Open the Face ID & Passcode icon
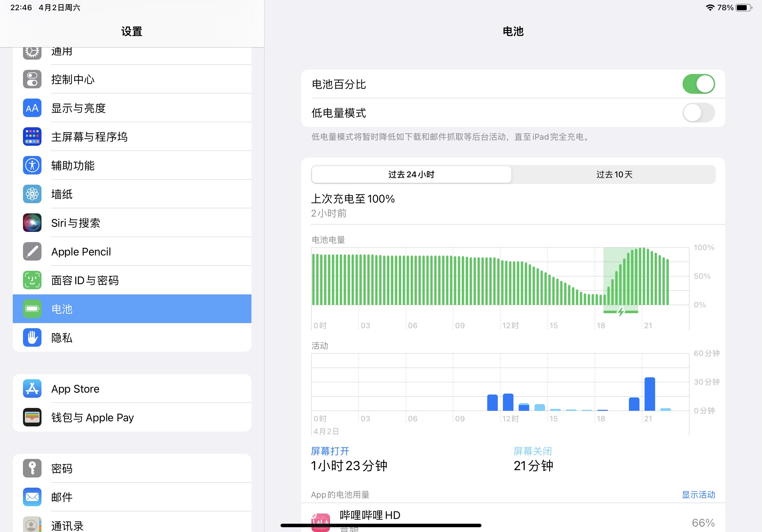The image size is (762, 532). click(x=32, y=280)
